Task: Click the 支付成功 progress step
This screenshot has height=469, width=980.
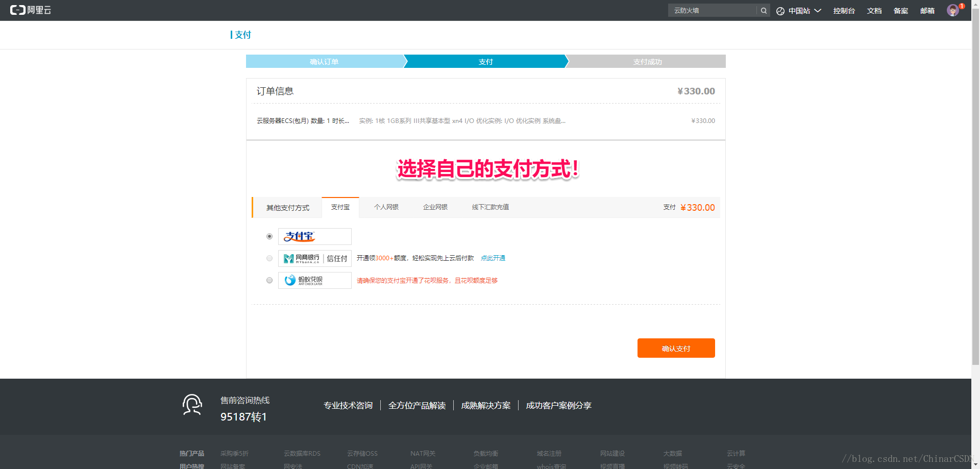Action: [x=647, y=61]
